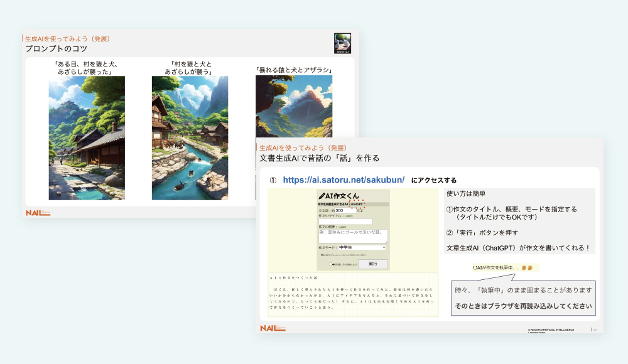Click the Anime avatar thumbnail icon
The width and height of the screenshot is (628, 364).
click(342, 43)
